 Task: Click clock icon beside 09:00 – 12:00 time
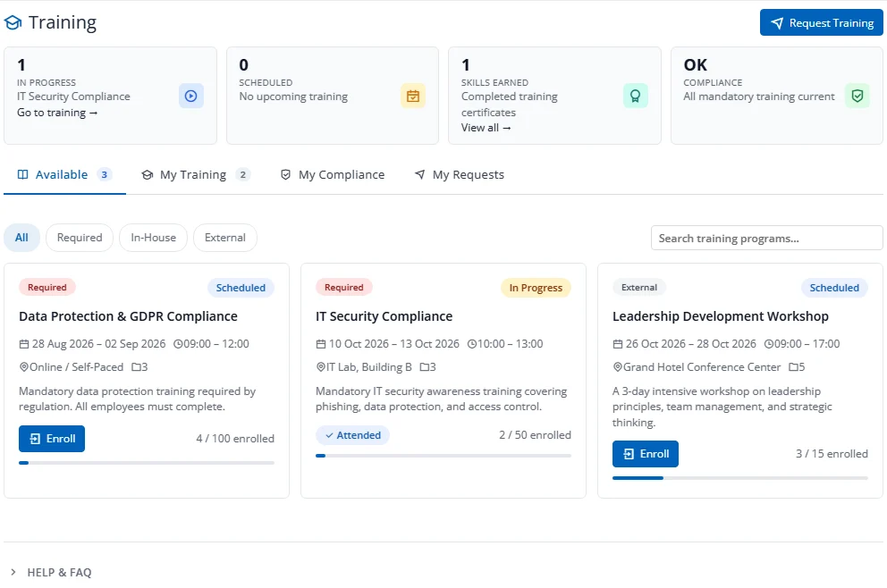tap(178, 344)
